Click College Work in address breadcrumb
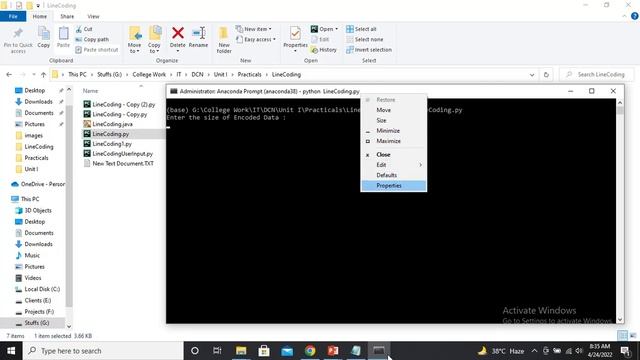This screenshot has height=360, width=640. [x=149, y=75]
